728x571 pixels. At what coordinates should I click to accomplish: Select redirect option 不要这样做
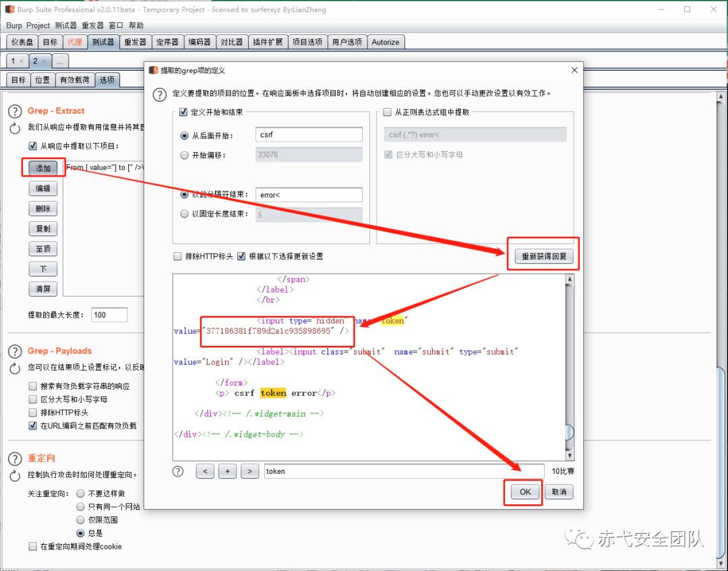coord(80,493)
